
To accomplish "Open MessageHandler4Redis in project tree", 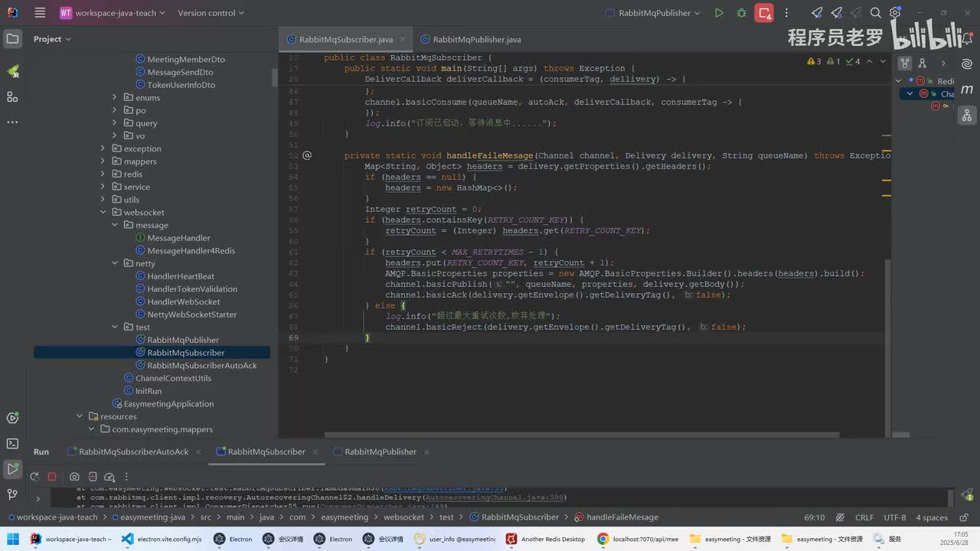I will coord(191,251).
